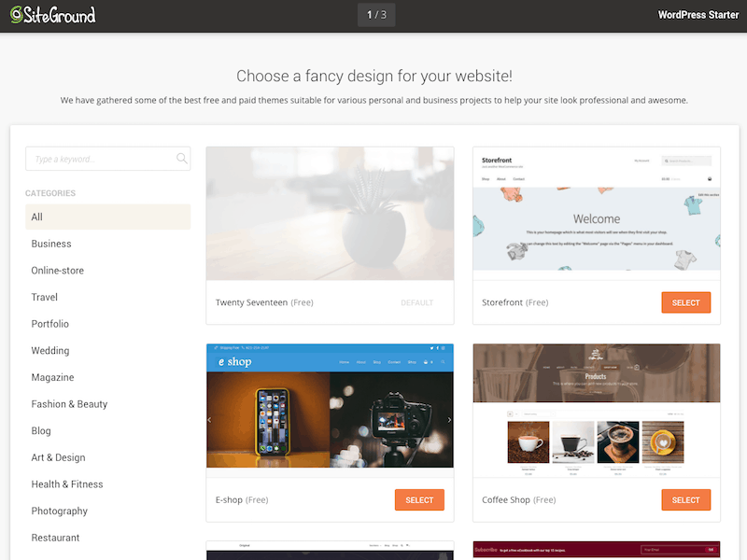Select the Photography category

(59, 511)
